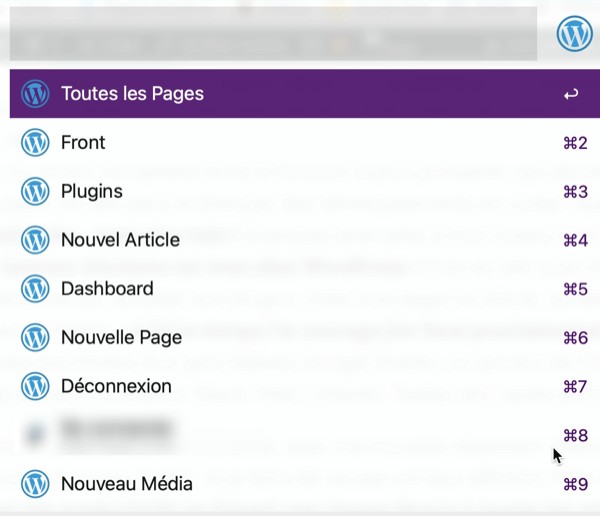Click WordPress icon beside Nouvelle Page

(x=35, y=337)
